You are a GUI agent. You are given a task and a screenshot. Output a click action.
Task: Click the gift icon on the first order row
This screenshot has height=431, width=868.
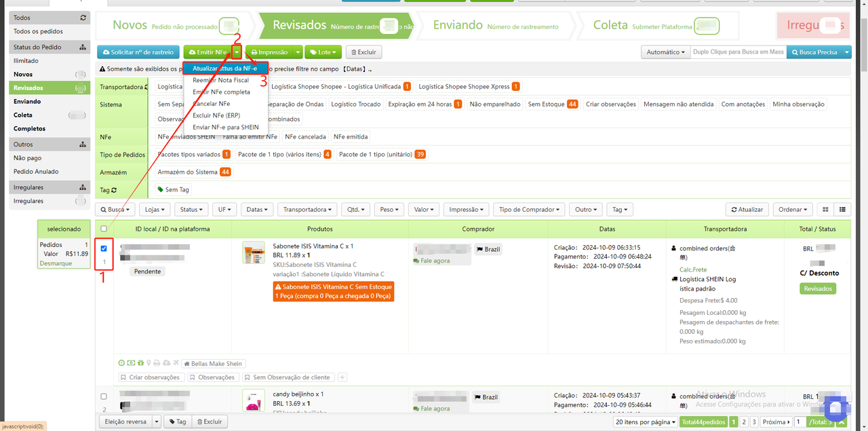[x=140, y=363]
